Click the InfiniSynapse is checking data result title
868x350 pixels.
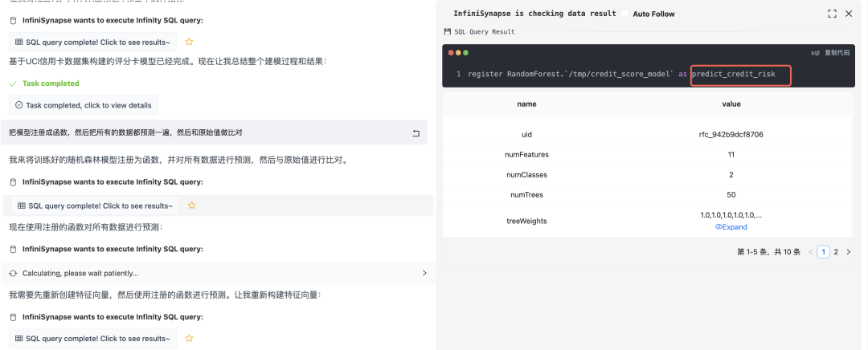click(x=534, y=14)
